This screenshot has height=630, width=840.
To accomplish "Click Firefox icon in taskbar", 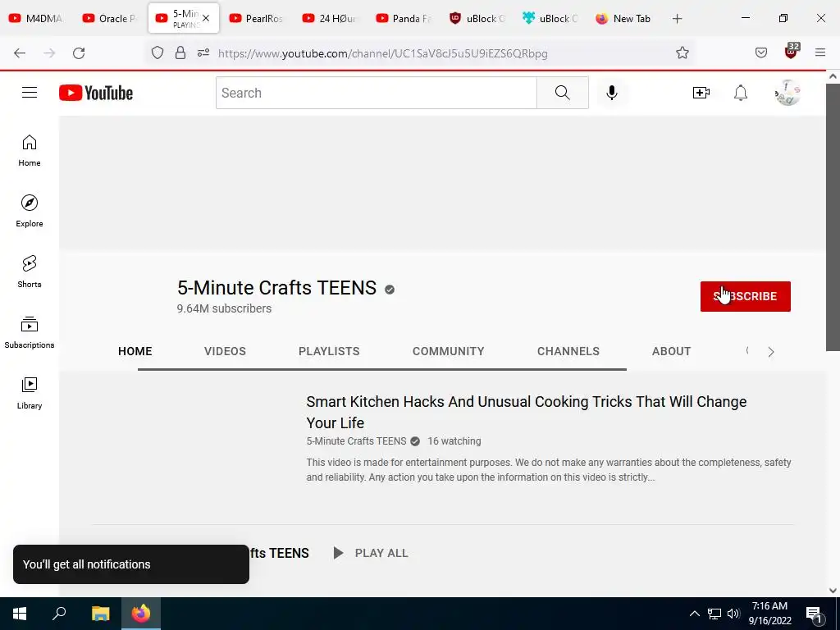I will (x=141, y=614).
